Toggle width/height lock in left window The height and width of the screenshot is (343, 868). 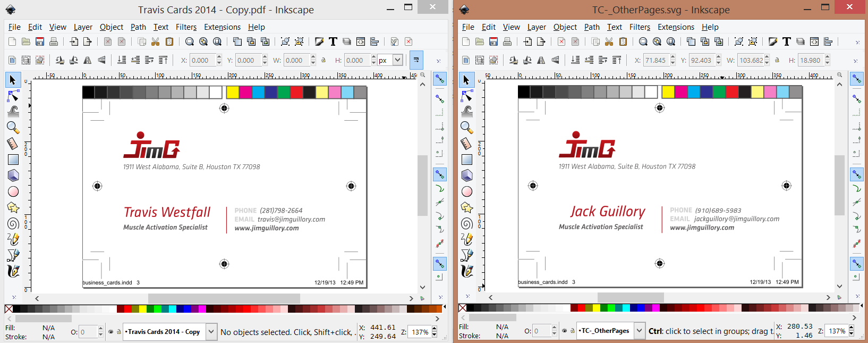pyautogui.click(x=324, y=60)
